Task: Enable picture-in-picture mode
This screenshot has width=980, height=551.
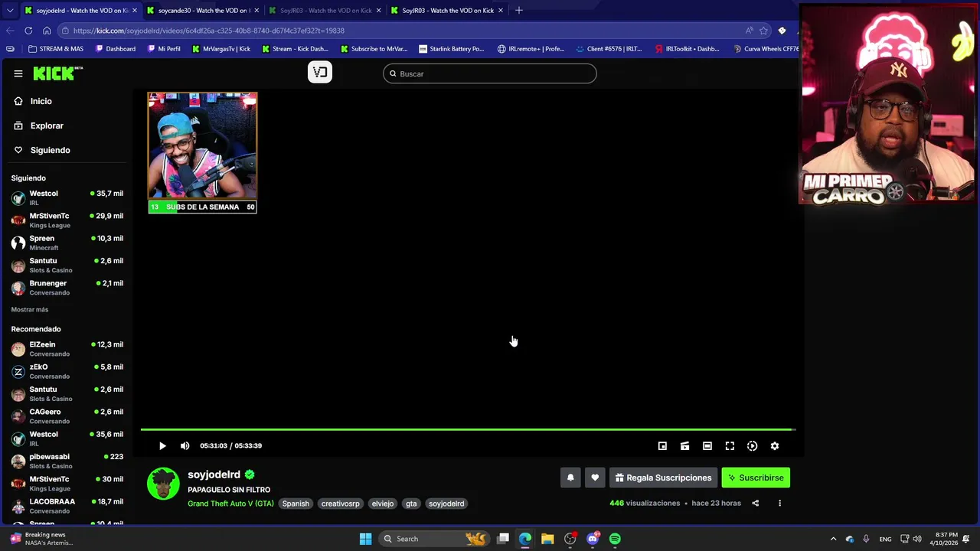Action: pyautogui.click(x=662, y=445)
